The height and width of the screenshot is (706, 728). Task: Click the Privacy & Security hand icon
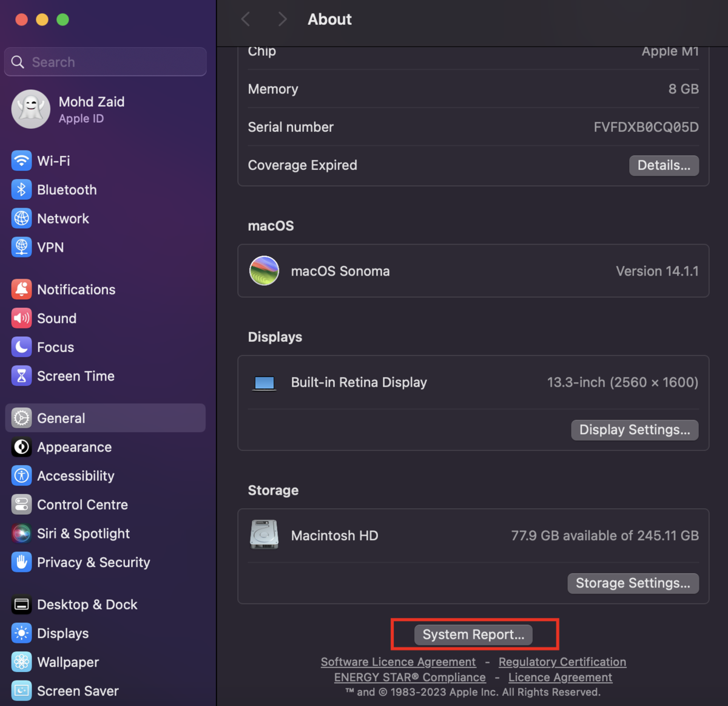21,562
